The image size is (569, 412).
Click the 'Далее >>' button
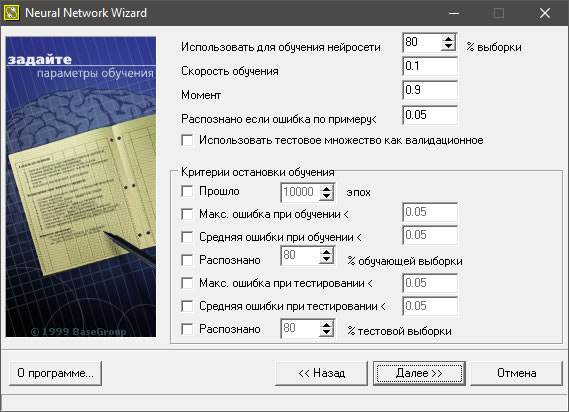(x=419, y=373)
